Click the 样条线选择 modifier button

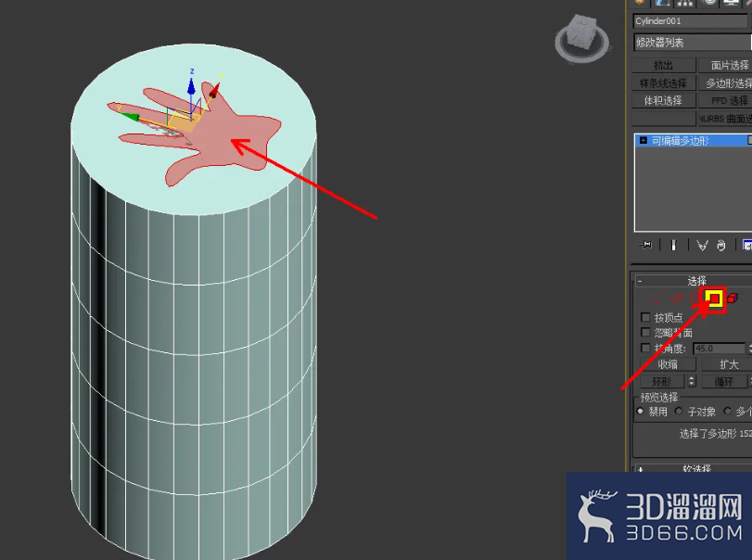pyautogui.click(x=663, y=83)
